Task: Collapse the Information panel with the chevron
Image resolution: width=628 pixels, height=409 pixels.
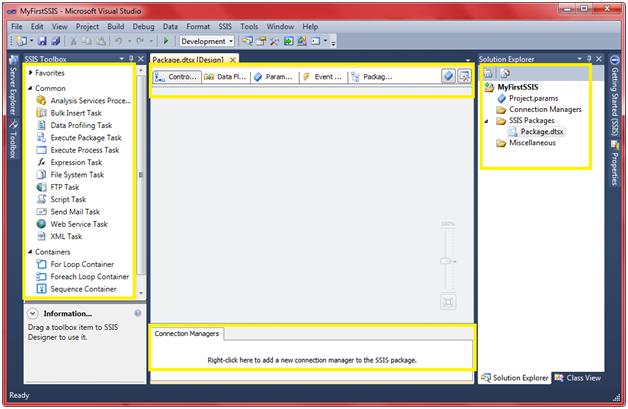Action: click(x=32, y=313)
